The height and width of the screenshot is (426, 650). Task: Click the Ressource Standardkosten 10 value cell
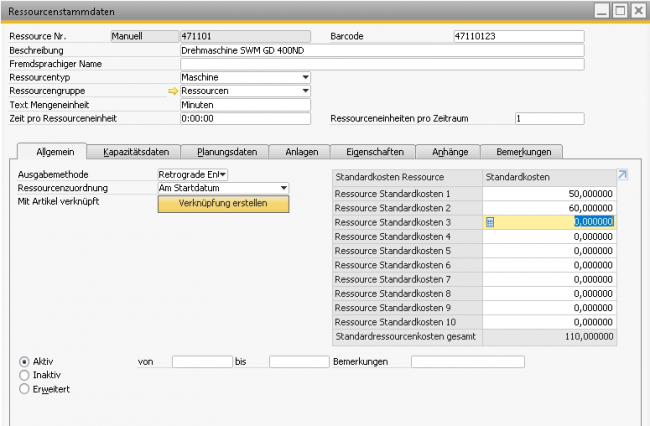(549, 322)
